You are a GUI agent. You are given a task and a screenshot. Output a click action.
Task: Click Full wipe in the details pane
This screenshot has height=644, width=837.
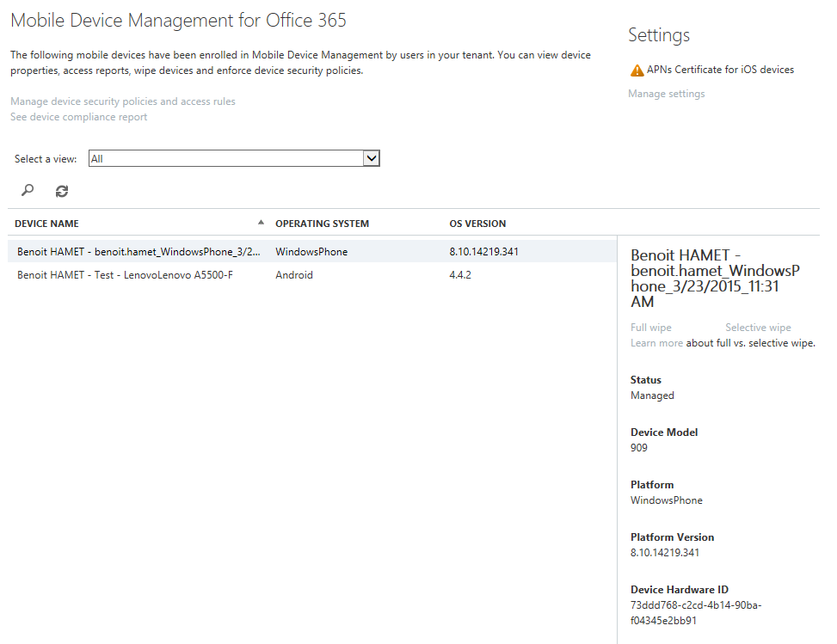click(x=650, y=328)
